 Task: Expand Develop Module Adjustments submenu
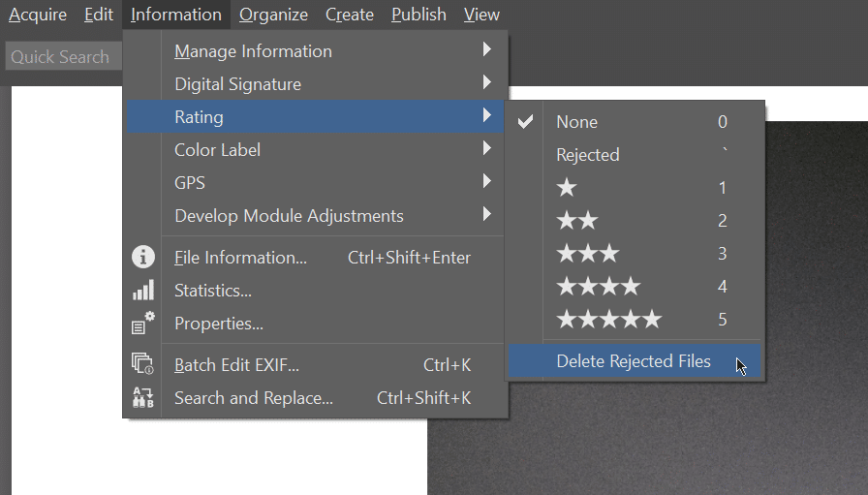tap(316, 215)
